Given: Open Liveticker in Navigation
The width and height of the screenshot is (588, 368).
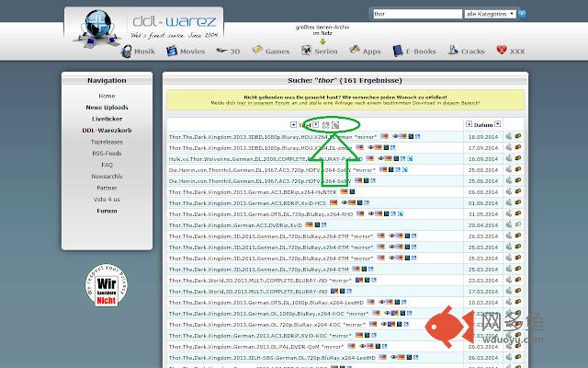Looking at the screenshot, I should coord(107,119).
